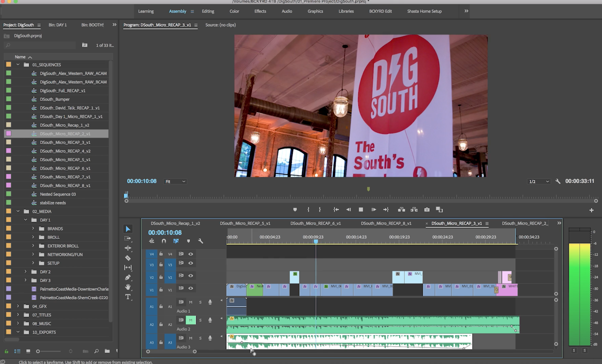Select the Ripple Edit tool
The image size is (602, 364).
pyautogui.click(x=128, y=248)
